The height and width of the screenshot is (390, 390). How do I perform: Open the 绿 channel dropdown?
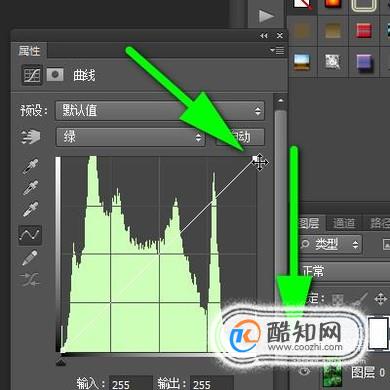130,137
